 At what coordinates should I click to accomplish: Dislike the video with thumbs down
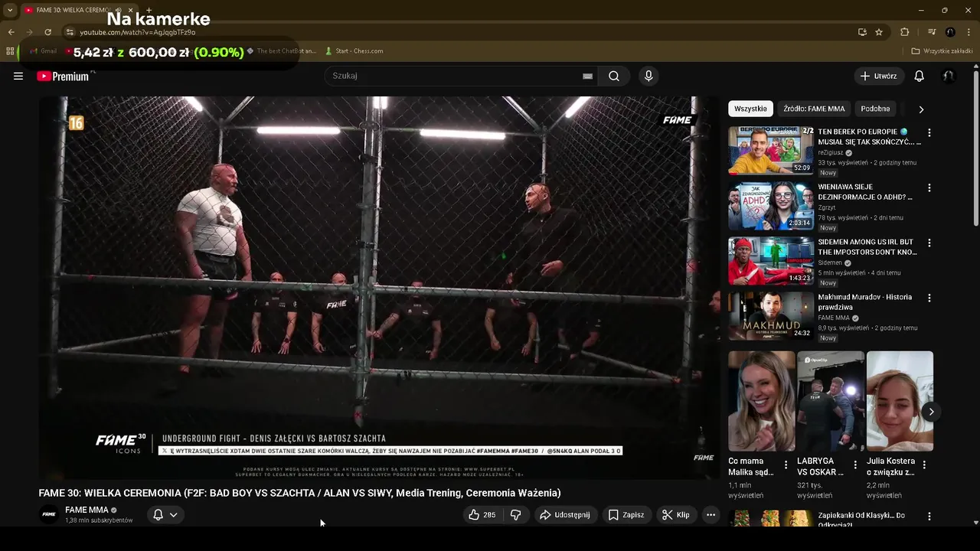(x=515, y=515)
